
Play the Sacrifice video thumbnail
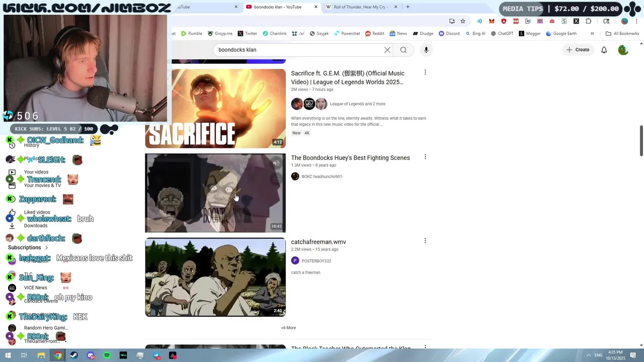coord(215,108)
